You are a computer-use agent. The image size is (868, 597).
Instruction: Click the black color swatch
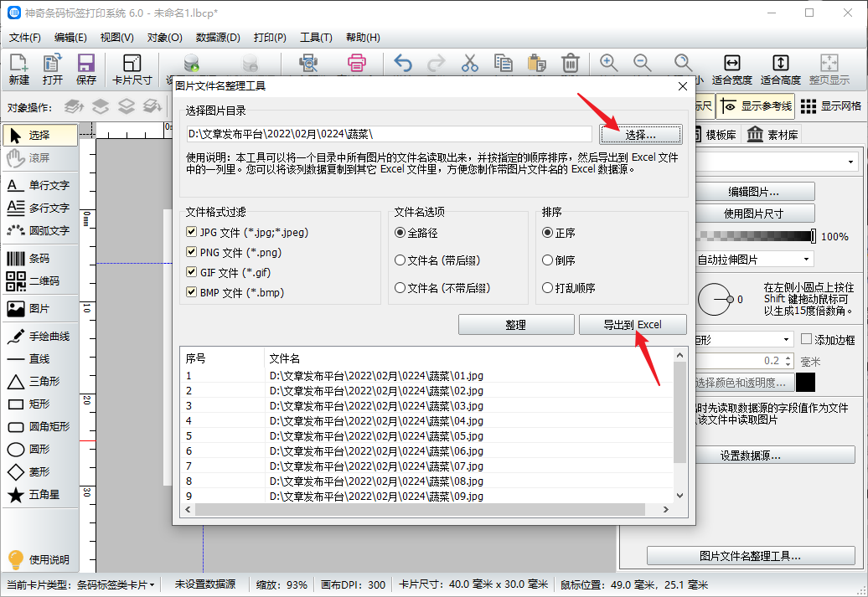pos(805,383)
